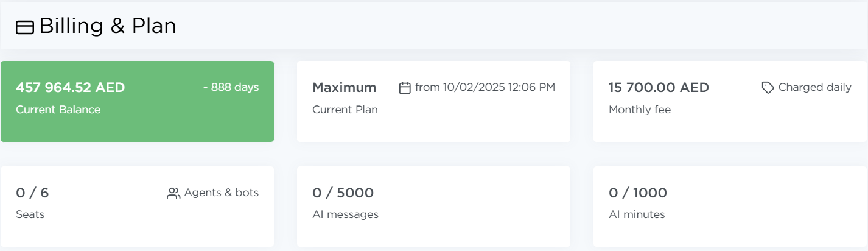Viewport: 868px width, 251px height.
Task: Click the 0 / 1000 AI minutes counter
Action: pyautogui.click(x=638, y=193)
